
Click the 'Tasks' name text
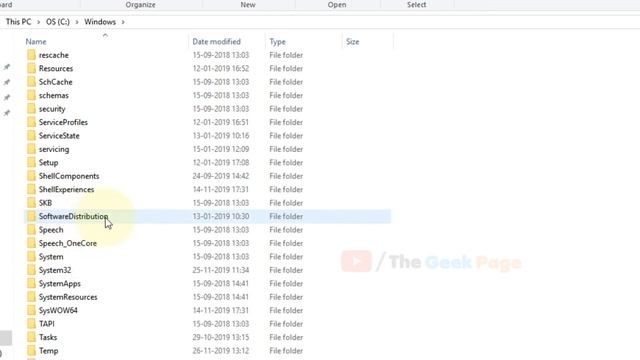(48, 338)
